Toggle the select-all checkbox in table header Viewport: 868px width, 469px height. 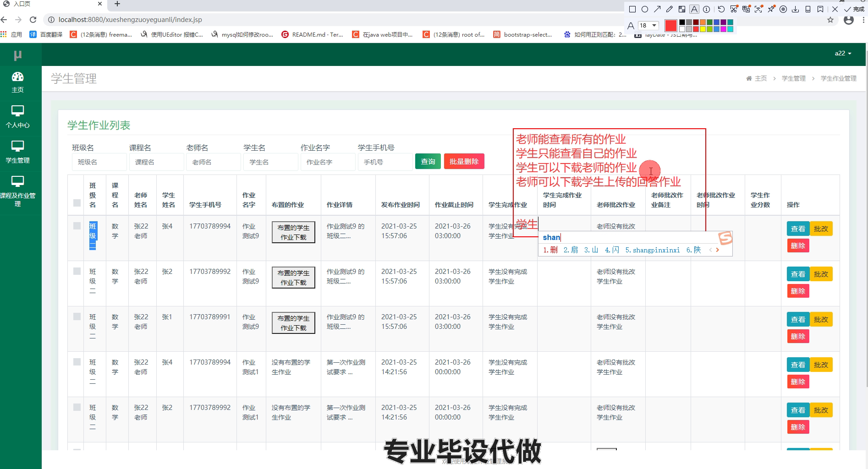(77, 203)
